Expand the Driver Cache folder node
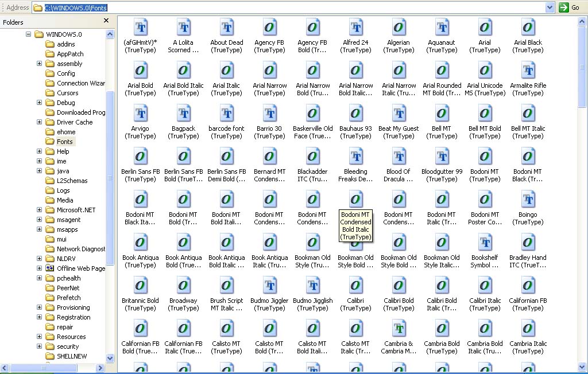Viewport: 588px width, 374px height. pos(39,122)
